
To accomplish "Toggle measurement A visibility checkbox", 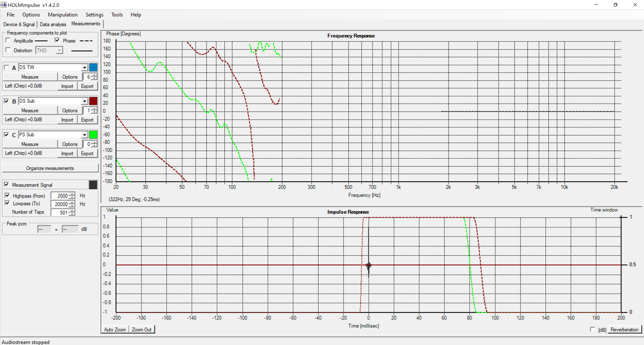I will coord(6,68).
